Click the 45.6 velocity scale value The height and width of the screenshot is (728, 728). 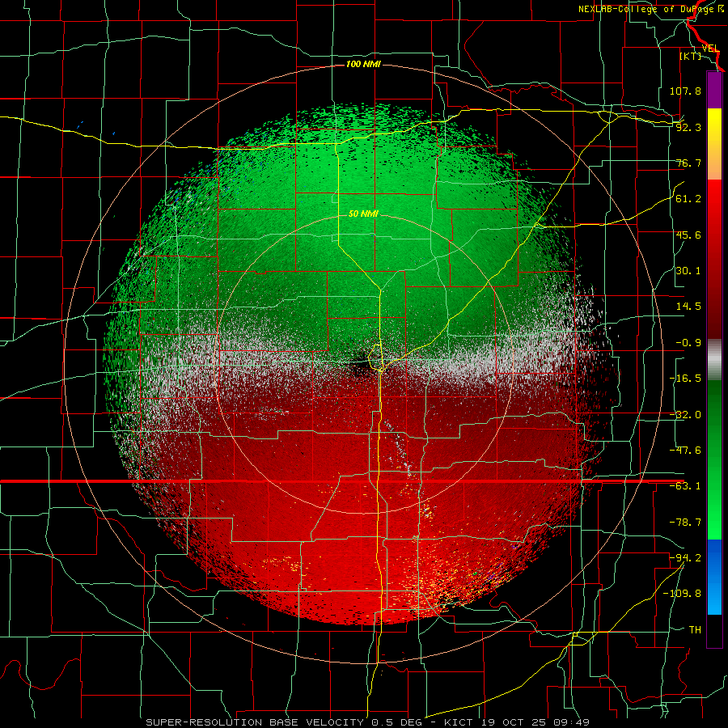pyautogui.click(x=688, y=235)
